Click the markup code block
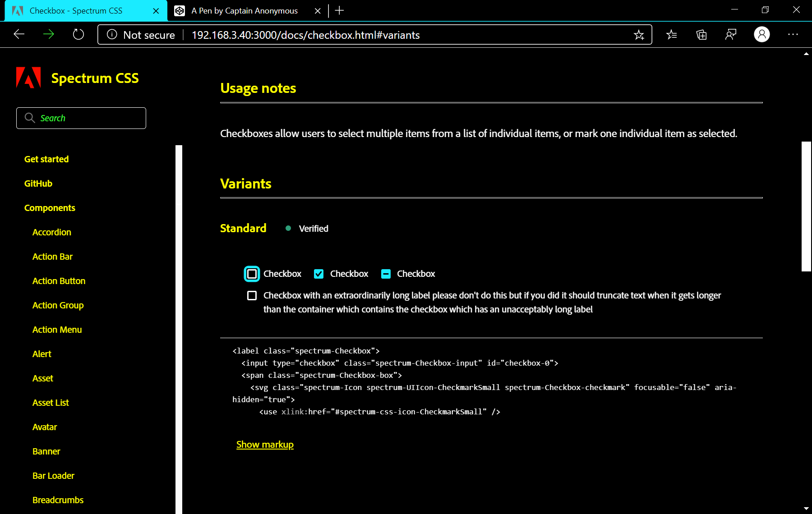Viewport: 812px width, 514px height. [491, 381]
